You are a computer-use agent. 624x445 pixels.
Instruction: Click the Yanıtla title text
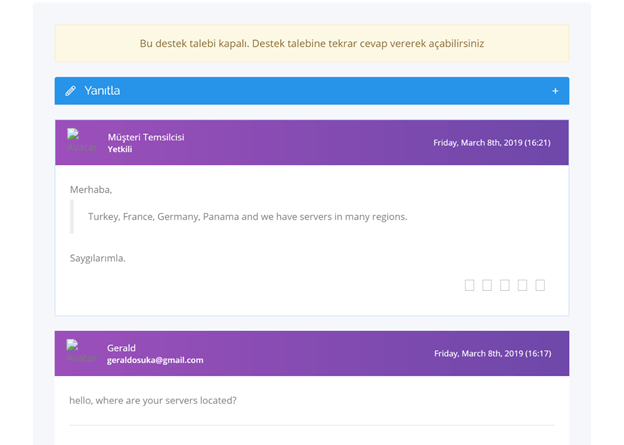click(102, 91)
